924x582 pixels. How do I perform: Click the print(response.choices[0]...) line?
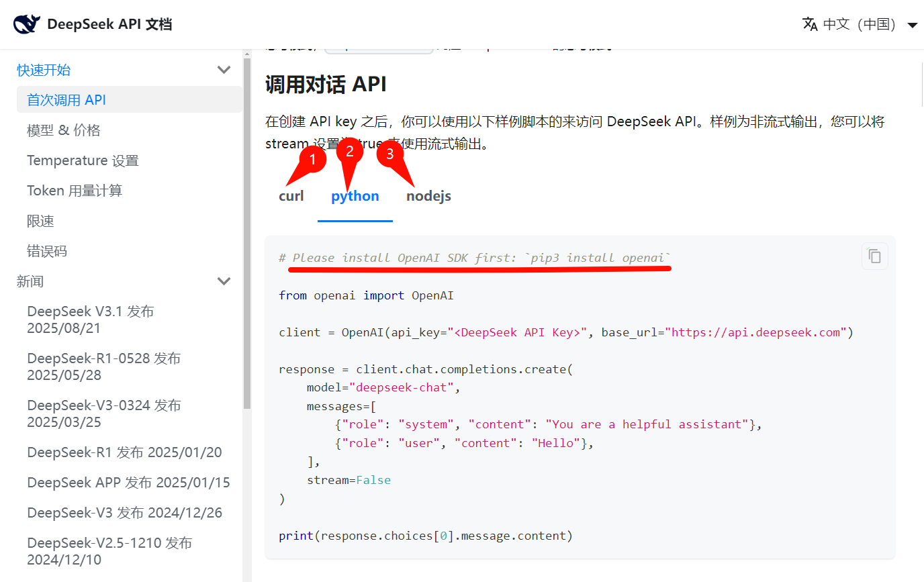pyautogui.click(x=426, y=536)
